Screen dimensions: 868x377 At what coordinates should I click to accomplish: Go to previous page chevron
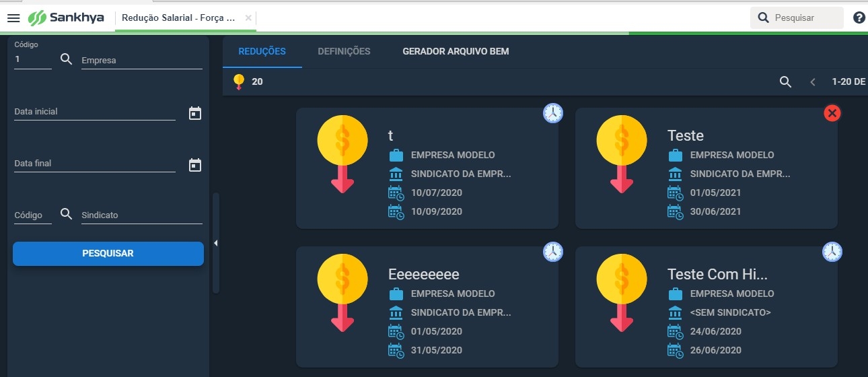click(812, 81)
